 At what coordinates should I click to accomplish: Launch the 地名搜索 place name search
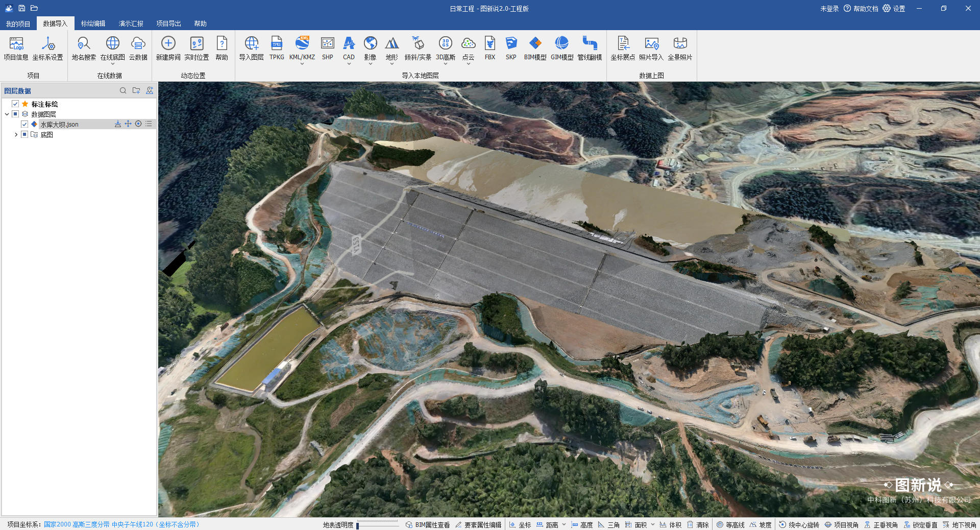[84, 49]
